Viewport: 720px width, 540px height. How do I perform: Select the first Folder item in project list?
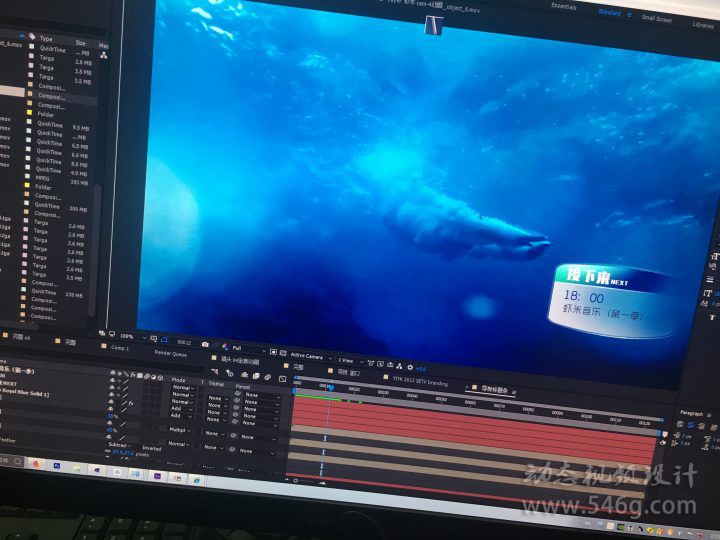point(45,114)
